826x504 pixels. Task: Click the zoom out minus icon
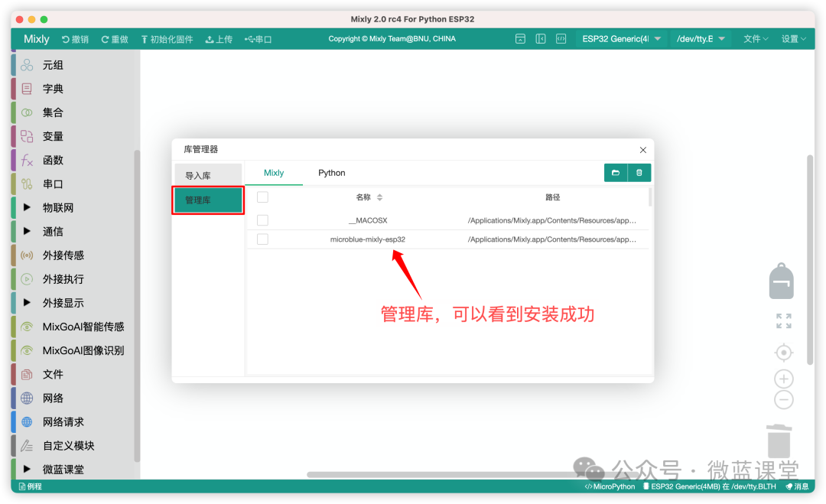(x=784, y=400)
